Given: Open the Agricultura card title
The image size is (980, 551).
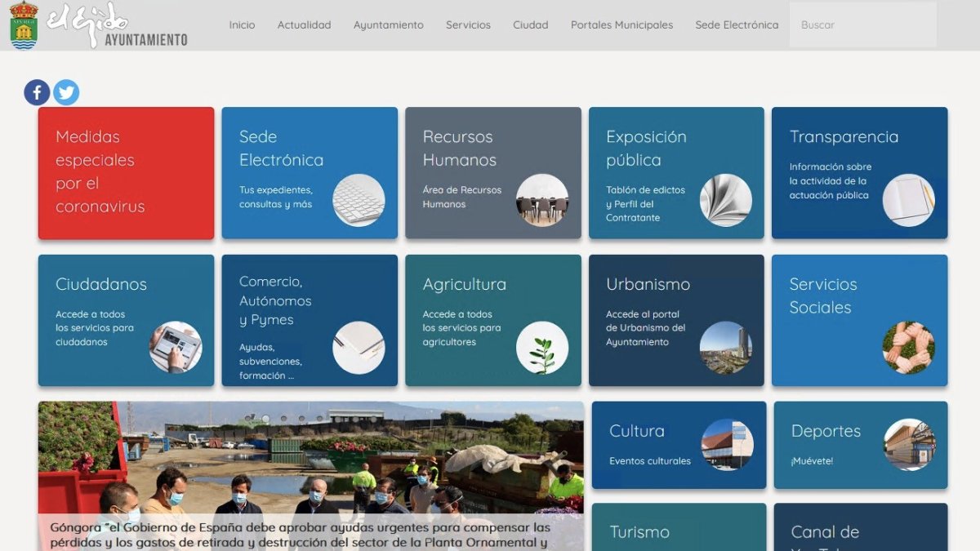Looking at the screenshot, I should 465,285.
